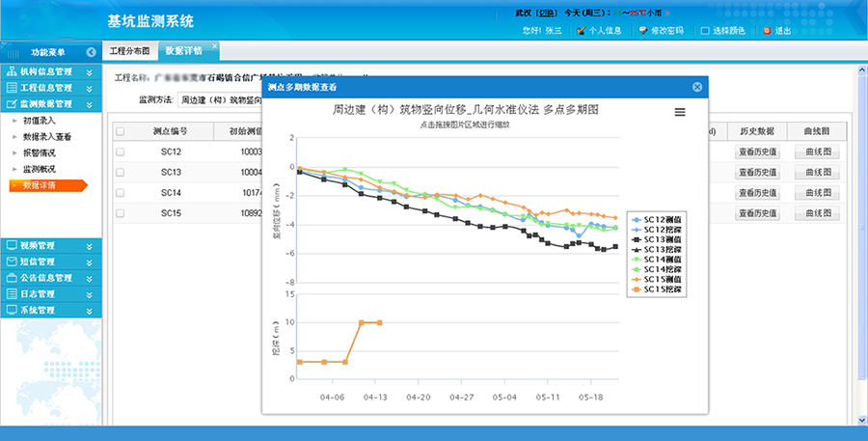
Task: Click the 个人信息 icon in header
Action: tap(581, 31)
